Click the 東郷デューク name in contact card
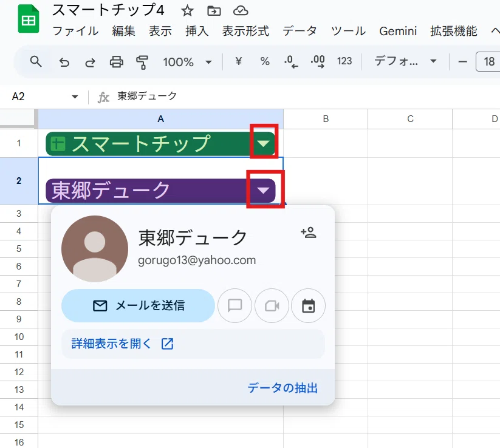Viewport: 500px width, 448px height. point(193,237)
